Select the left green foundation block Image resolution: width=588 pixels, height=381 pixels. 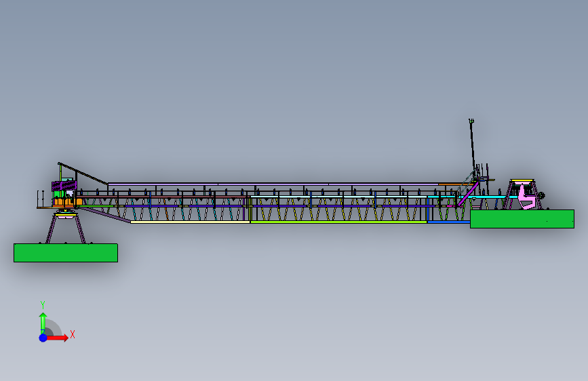(x=66, y=253)
